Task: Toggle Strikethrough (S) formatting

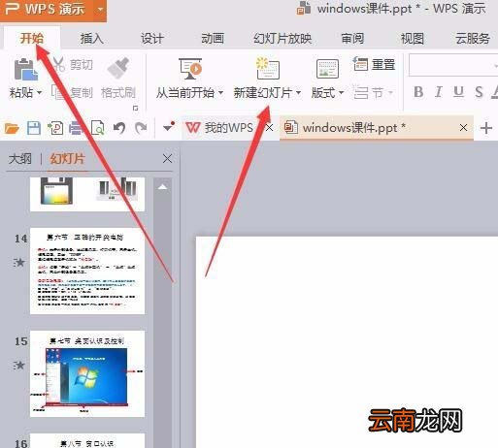Action: pos(479,92)
